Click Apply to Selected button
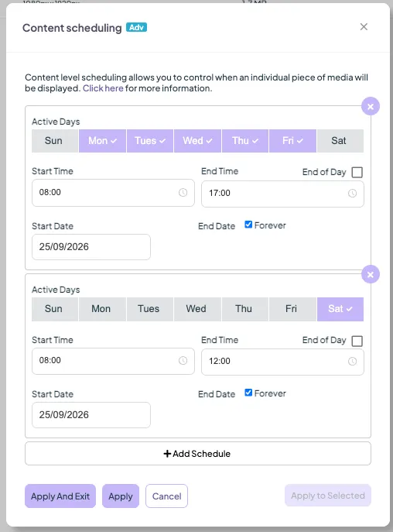 [x=327, y=496]
